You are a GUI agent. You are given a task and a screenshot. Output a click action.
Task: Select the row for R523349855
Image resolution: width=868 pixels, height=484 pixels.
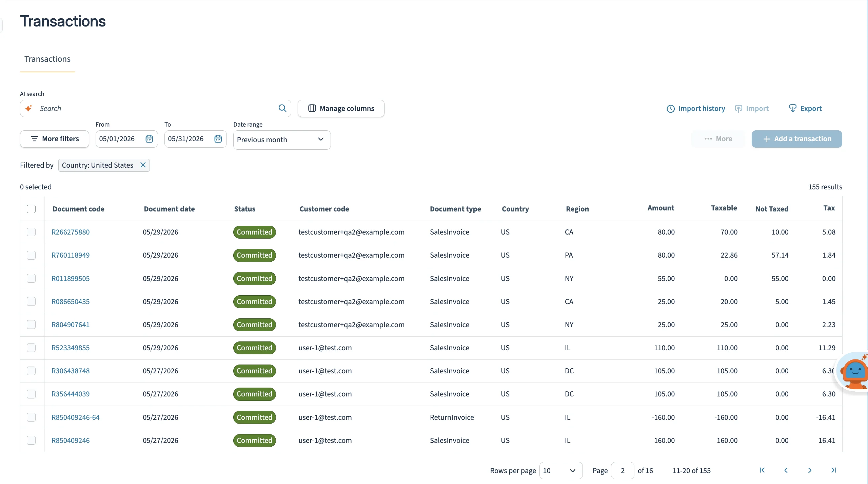coord(31,348)
